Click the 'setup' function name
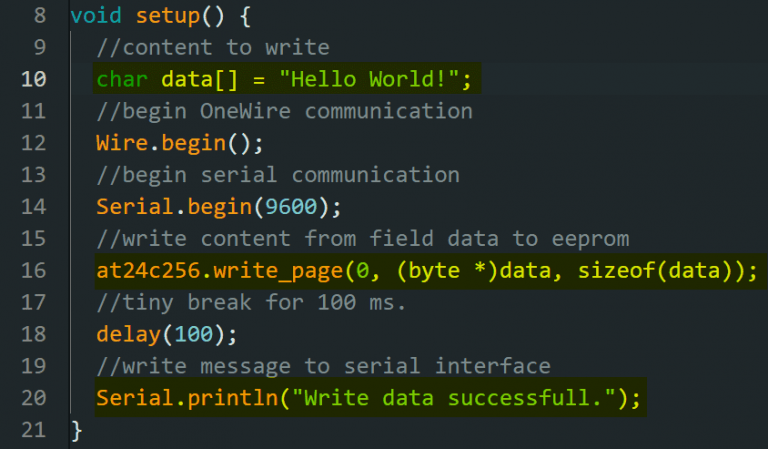The width and height of the screenshot is (768, 449). pos(168,16)
